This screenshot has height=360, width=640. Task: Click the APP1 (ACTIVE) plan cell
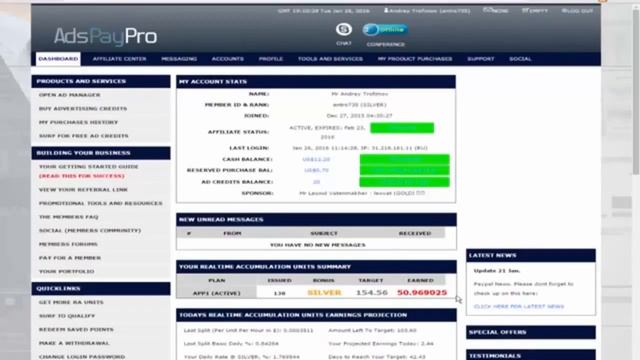[216, 293]
